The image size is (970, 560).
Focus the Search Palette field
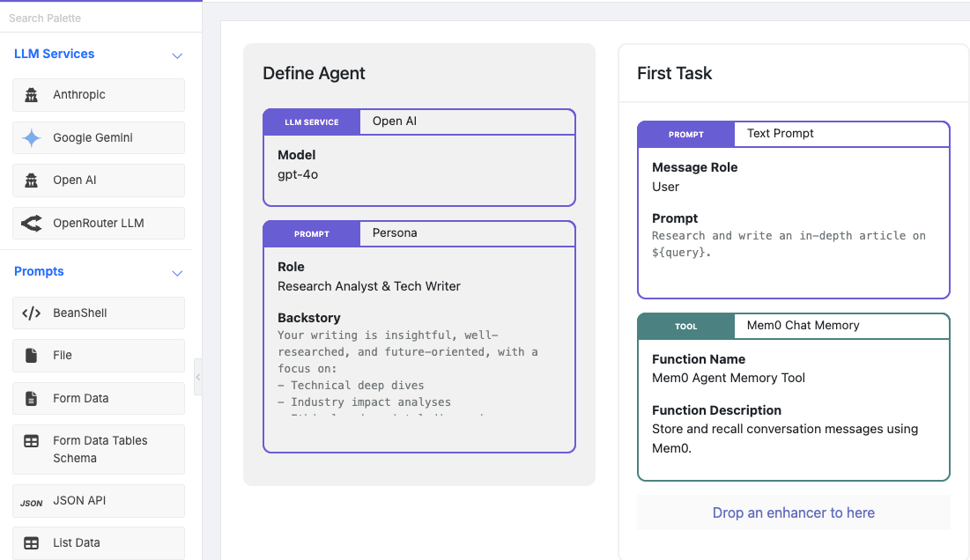coord(100,18)
